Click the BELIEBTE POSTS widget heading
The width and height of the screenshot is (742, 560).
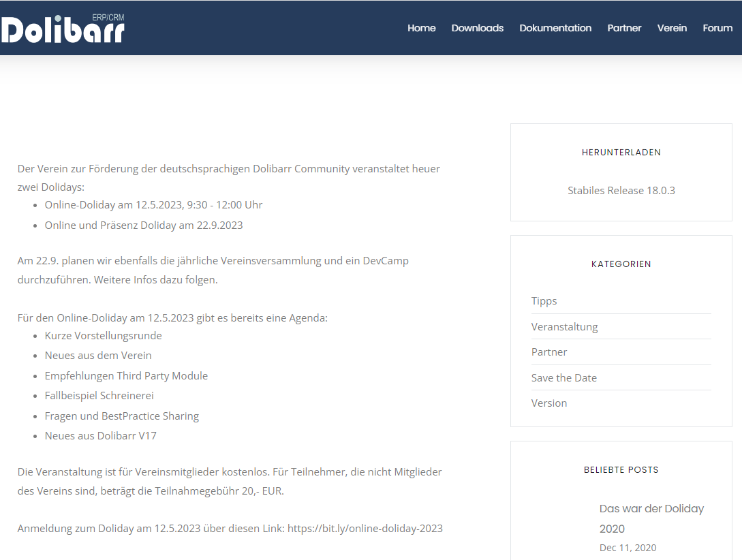[621, 469]
